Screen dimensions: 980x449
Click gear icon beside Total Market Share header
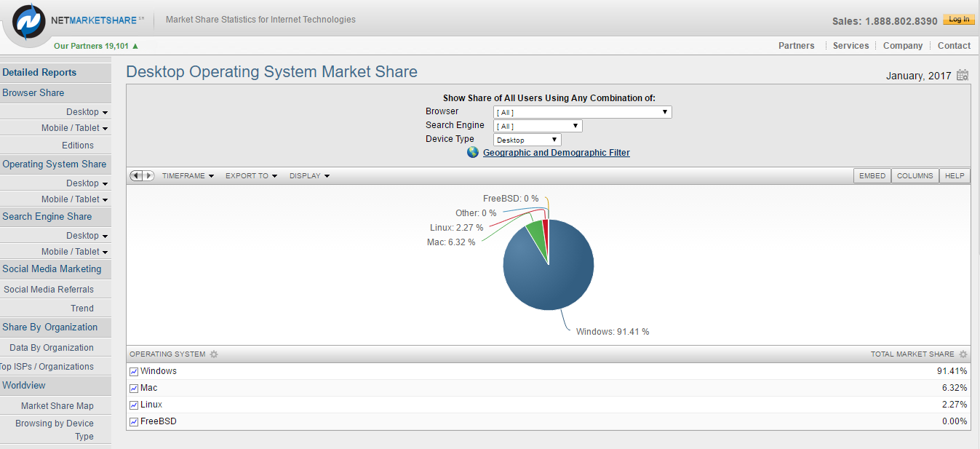pos(963,354)
